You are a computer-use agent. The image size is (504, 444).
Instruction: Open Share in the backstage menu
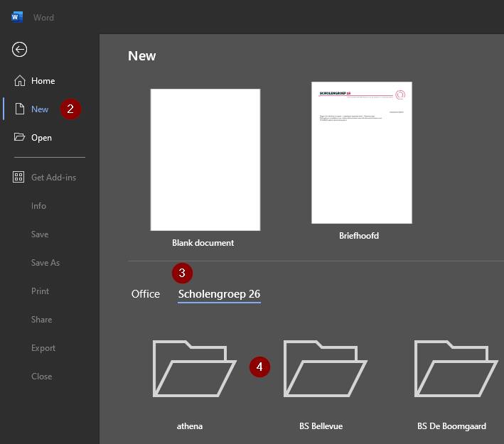tap(41, 320)
